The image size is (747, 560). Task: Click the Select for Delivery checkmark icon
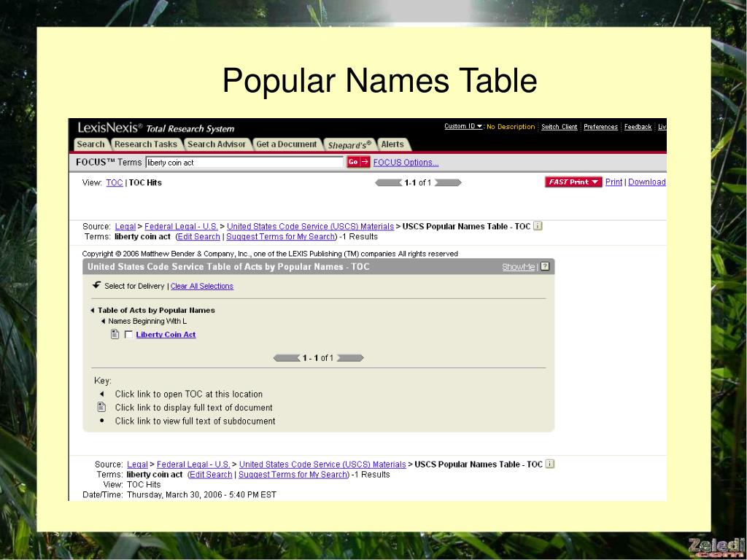97,285
